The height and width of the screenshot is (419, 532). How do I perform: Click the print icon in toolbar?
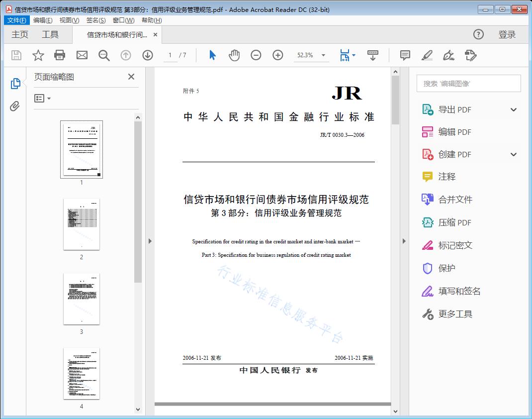[60, 55]
